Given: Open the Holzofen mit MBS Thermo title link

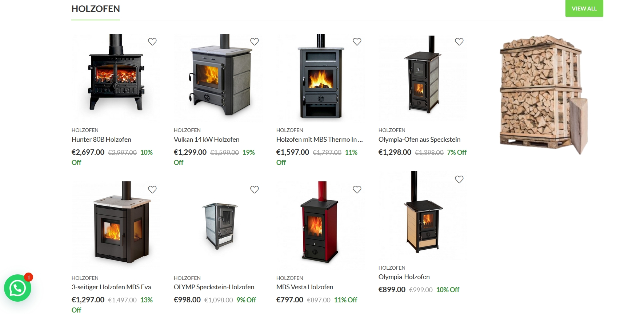Looking at the screenshot, I should 319,140.
